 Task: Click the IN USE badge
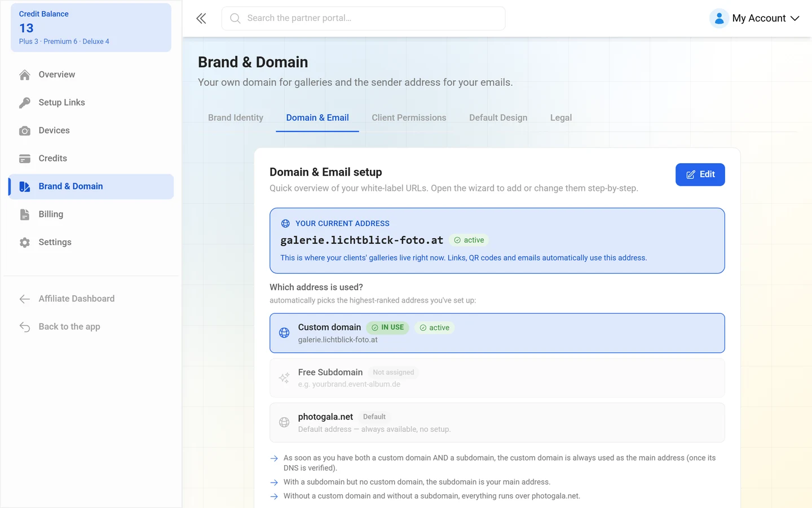(387, 327)
